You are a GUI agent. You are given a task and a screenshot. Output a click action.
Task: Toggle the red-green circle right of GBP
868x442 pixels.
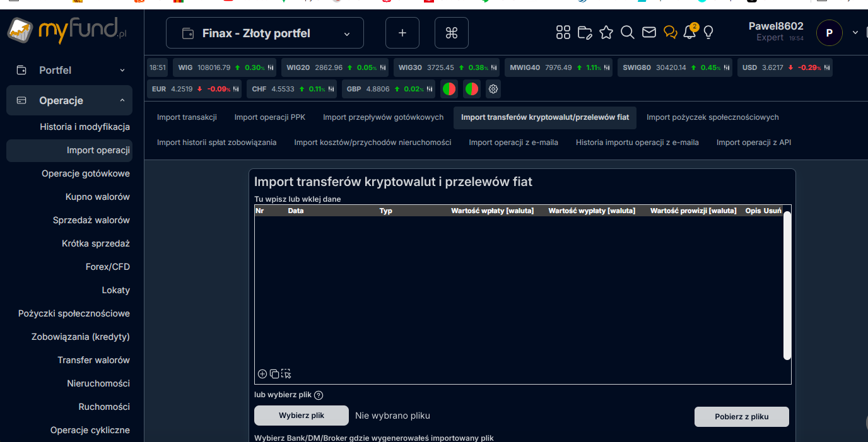(x=449, y=89)
